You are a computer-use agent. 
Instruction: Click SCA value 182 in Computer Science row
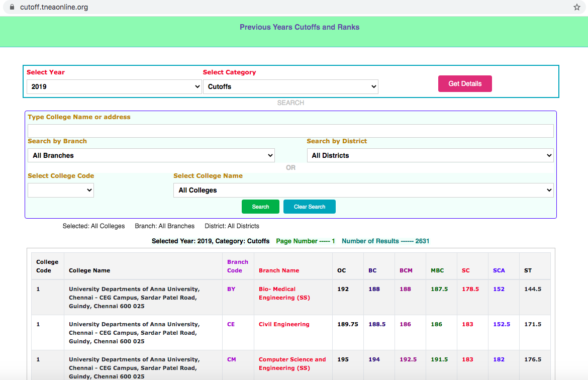pos(499,360)
